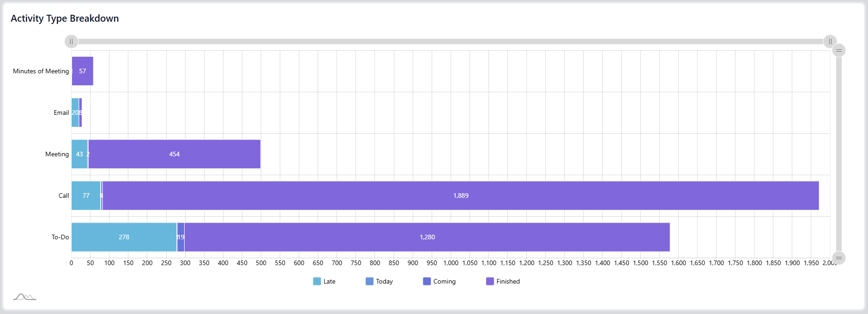The width and height of the screenshot is (868, 314).
Task: Click the vertical scrollbar track on the right
Action: tap(838, 154)
